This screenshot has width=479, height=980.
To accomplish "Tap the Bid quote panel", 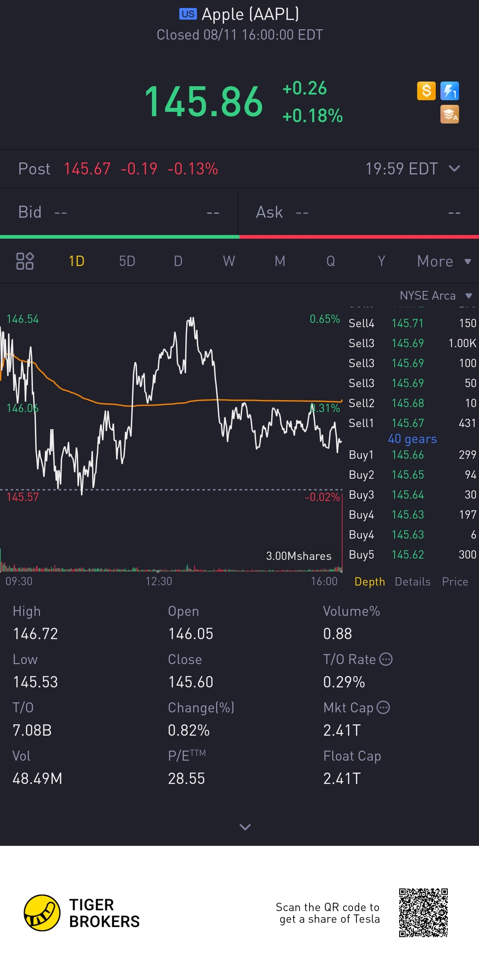I will [119, 212].
